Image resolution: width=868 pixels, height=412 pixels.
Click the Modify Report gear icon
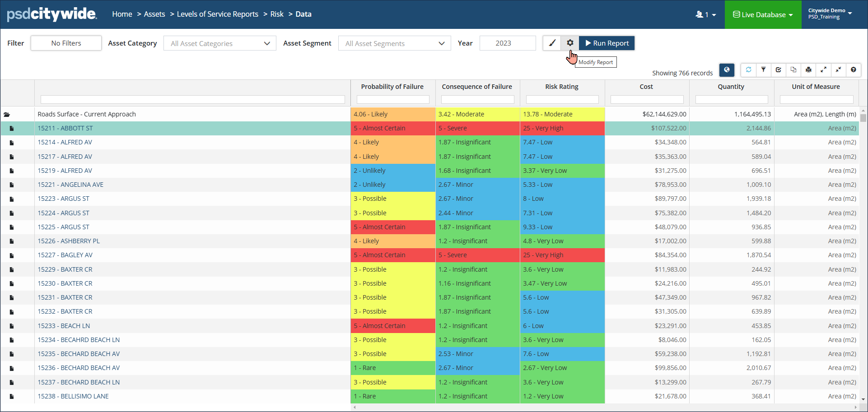click(x=570, y=43)
